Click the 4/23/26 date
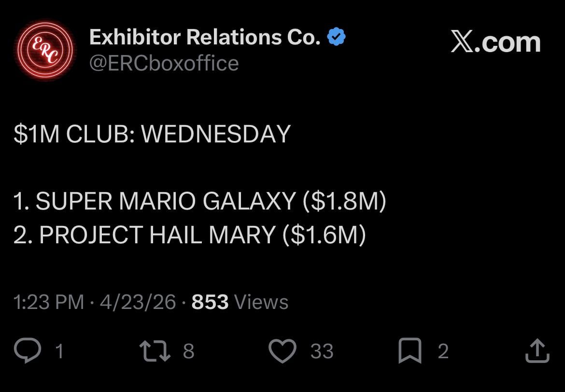Screen dimensions: 565x392 [x=138, y=302]
